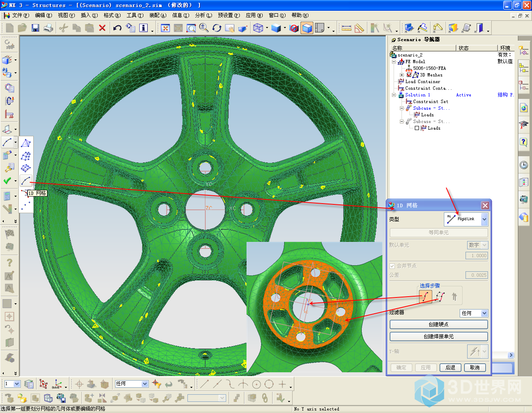The width and height of the screenshot is (532, 413).
Task: Select the Load Container tree item
Action: [x=423, y=81]
